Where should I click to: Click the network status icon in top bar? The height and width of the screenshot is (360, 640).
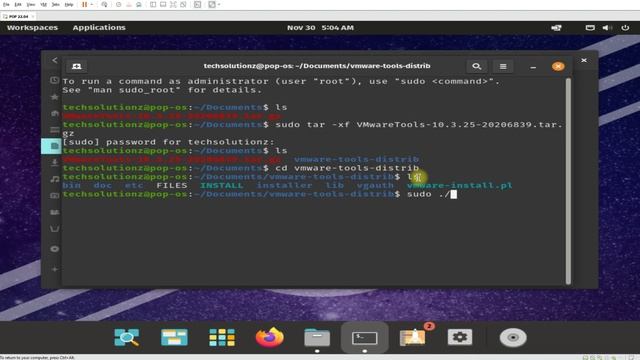pyautogui.click(x=556, y=28)
